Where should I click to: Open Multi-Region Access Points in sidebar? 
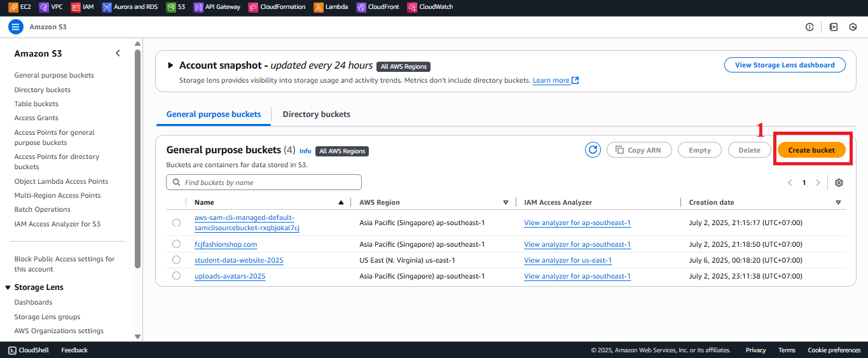[x=58, y=195]
